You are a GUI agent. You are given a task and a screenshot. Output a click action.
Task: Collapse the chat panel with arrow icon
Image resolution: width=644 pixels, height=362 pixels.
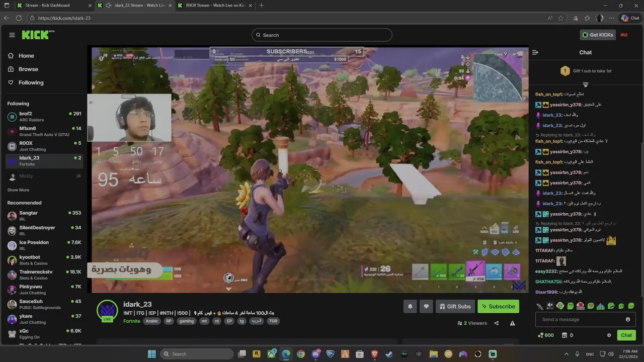coord(535,52)
